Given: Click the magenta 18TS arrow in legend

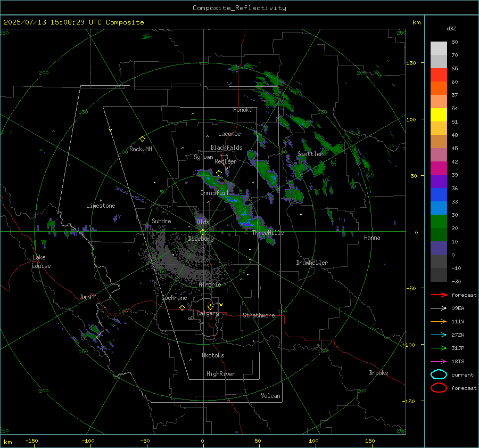Looking at the screenshot, I should 439,362.
